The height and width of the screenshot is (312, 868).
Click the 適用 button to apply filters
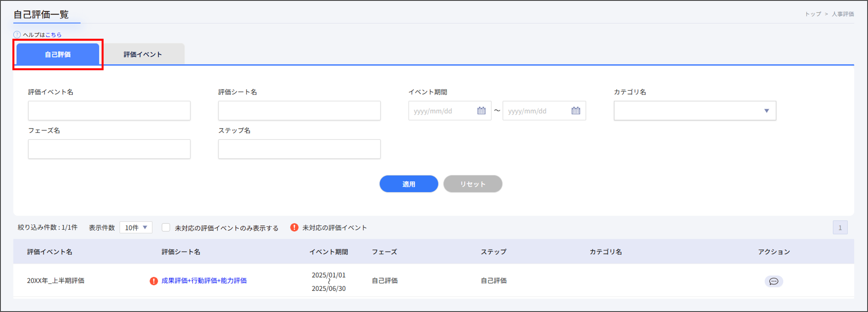pyautogui.click(x=409, y=184)
